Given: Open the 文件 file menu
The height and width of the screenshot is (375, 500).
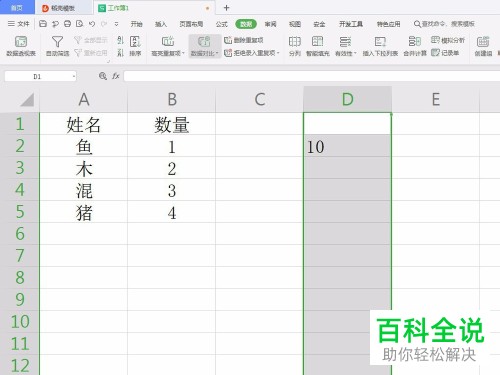Looking at the screenshot, I should (19, 24).
